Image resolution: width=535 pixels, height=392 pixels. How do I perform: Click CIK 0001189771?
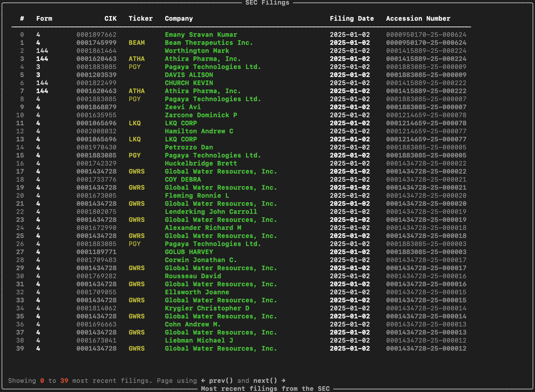96,252
